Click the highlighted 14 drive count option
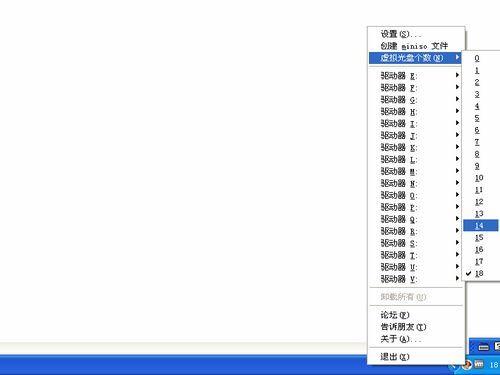 [481, 226]
